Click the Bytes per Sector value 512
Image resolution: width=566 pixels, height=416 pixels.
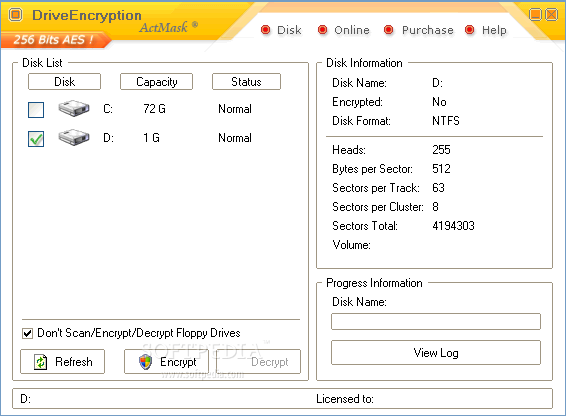pos(441,169)
